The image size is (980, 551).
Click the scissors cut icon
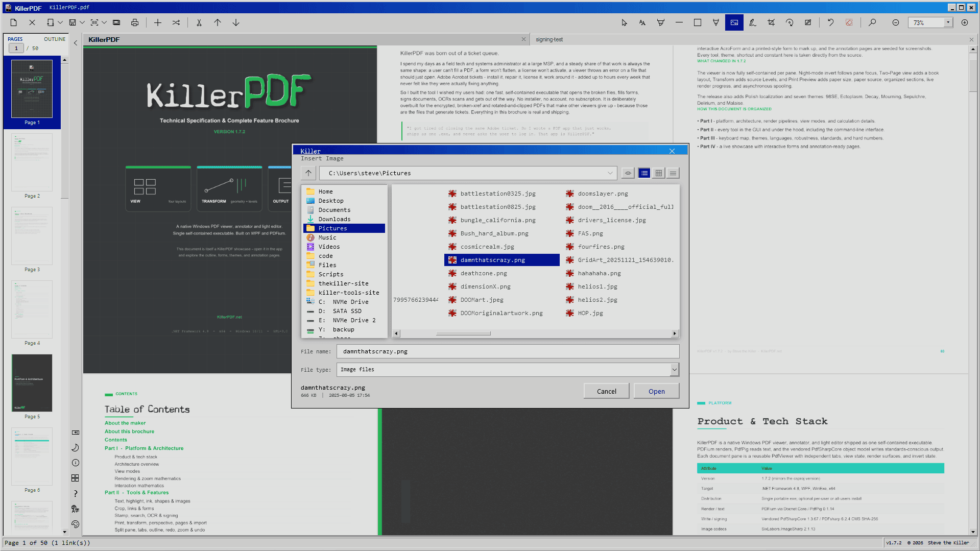pos(199,22)
